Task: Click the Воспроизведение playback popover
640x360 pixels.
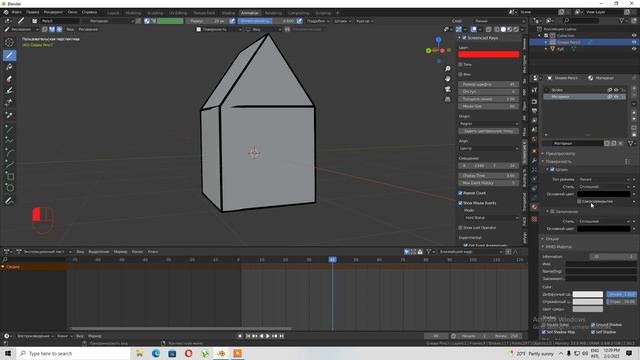Action: pyautogui.click(x=35, y=336)
